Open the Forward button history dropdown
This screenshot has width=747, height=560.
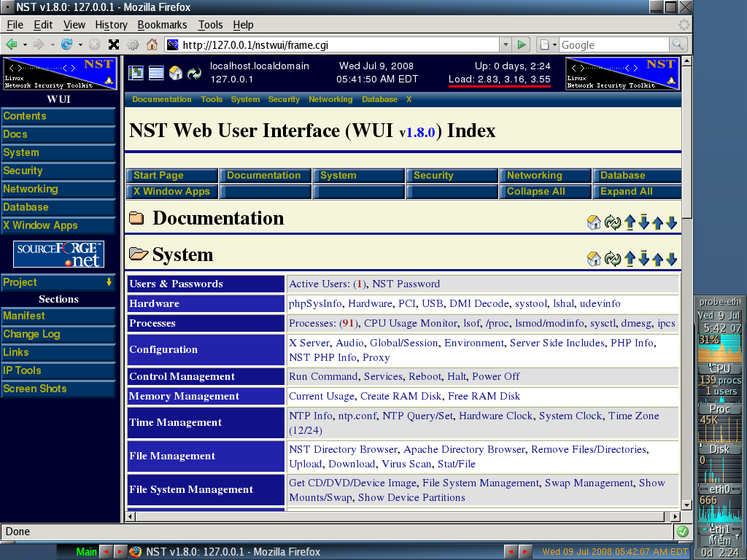click(53, 44)
